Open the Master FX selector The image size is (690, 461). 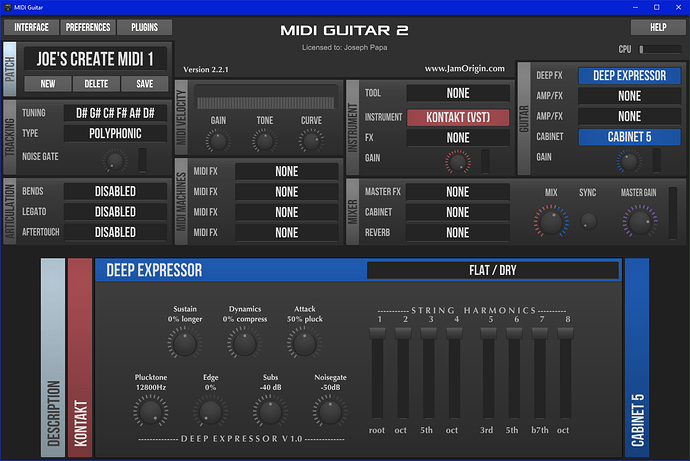pos(458,192)
